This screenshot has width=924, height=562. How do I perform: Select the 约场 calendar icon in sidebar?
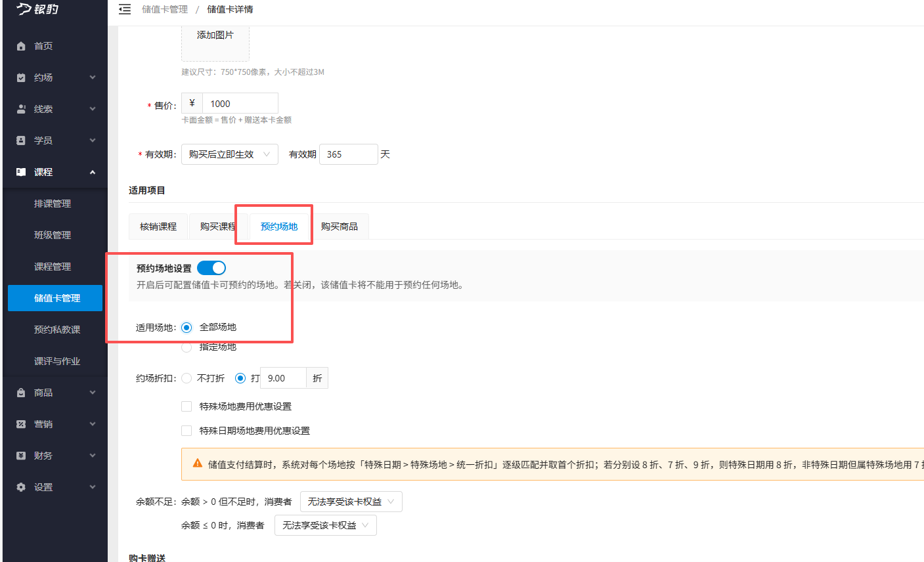pos(22,77)
